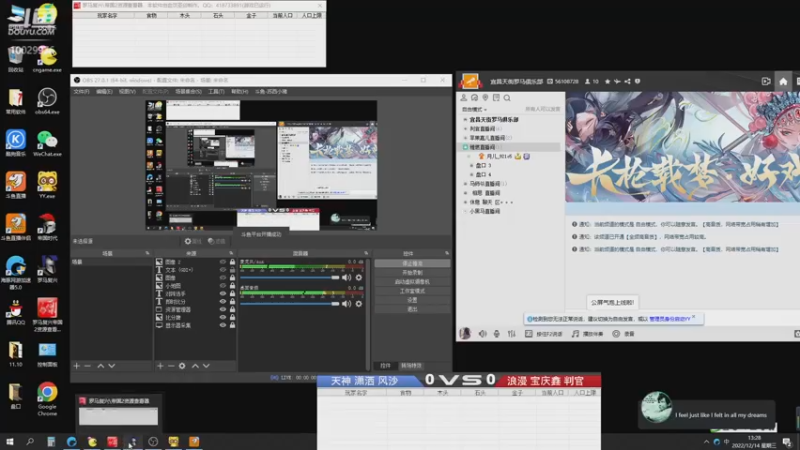Click the YY favorite star icon

607,81
